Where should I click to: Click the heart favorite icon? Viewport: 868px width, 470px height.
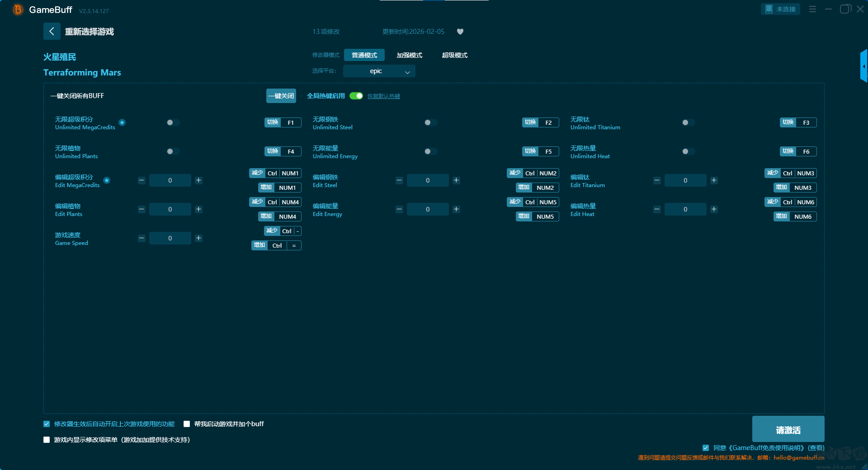click(x=460, y=32)
